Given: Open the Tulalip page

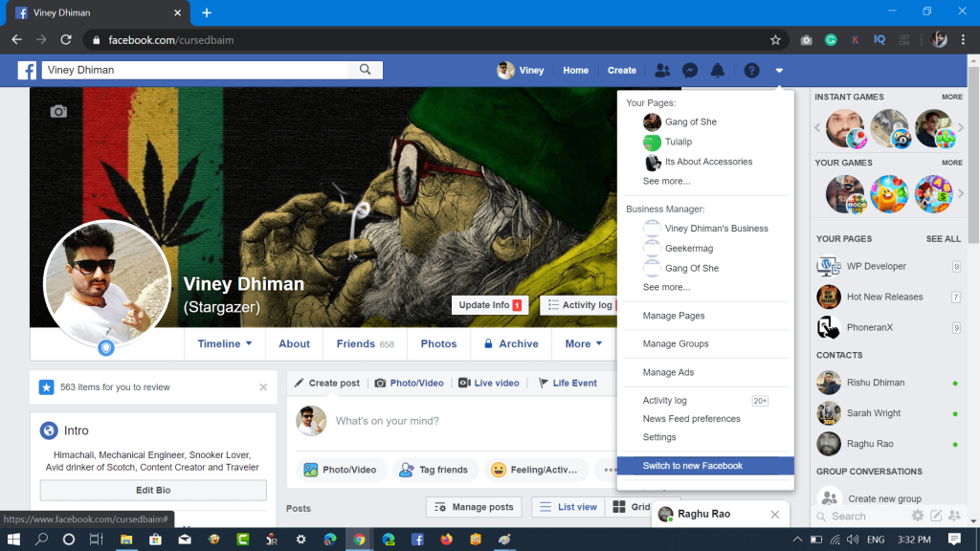Looking at the screenshot, I should coord(679,142).
